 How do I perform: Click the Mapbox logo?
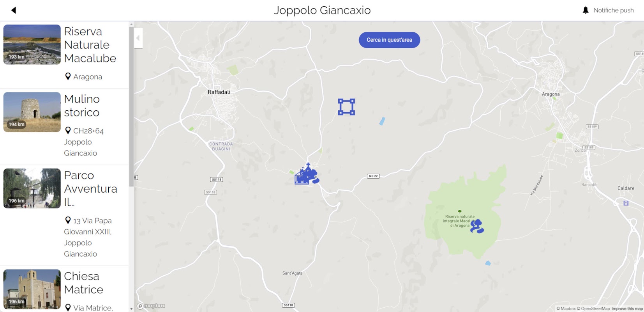point(151,306)
